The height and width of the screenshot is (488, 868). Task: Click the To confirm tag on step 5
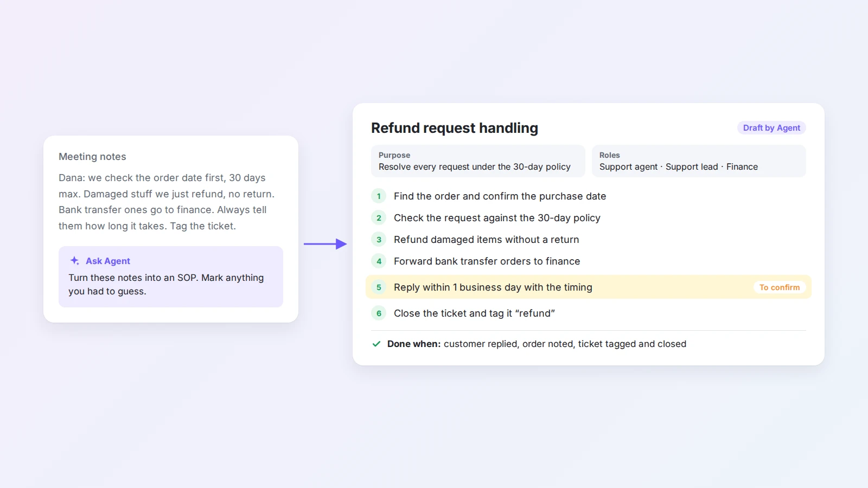click(x=780, y=287)
